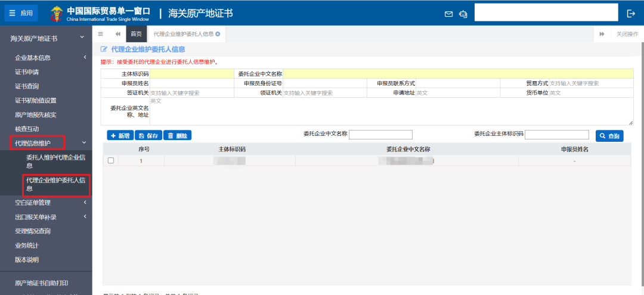Collapse the 代理信息维护 menu
Viewport: 644px width, 295px height.
[x=46, y=143]
